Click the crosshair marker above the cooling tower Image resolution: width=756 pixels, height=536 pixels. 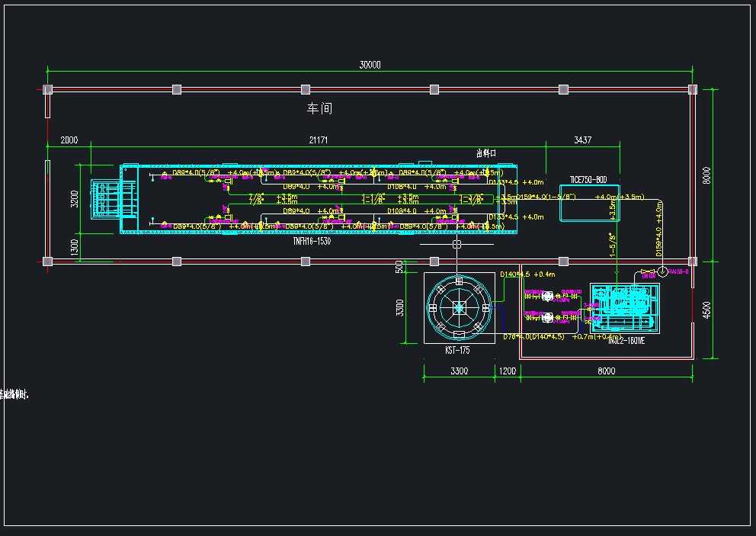point(456,245)
